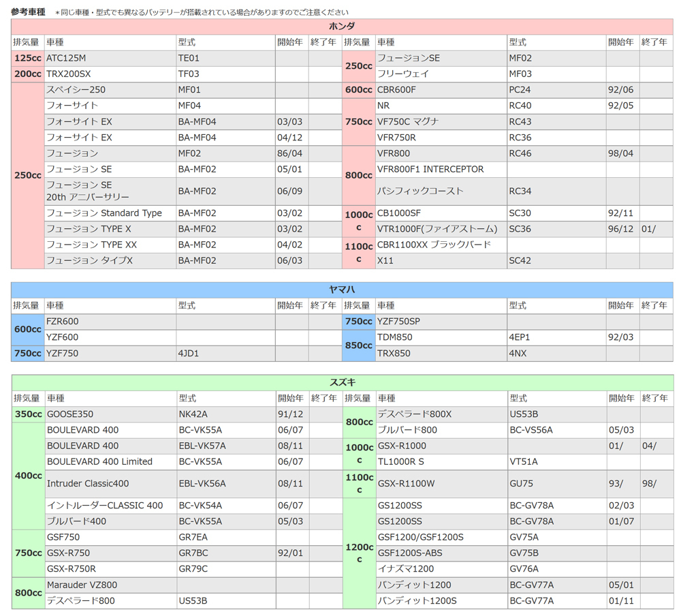Image resolution: width=681 pixels, height=616 pixels.
Task: Select the FZR600 cell
Action: pos(110,322)
